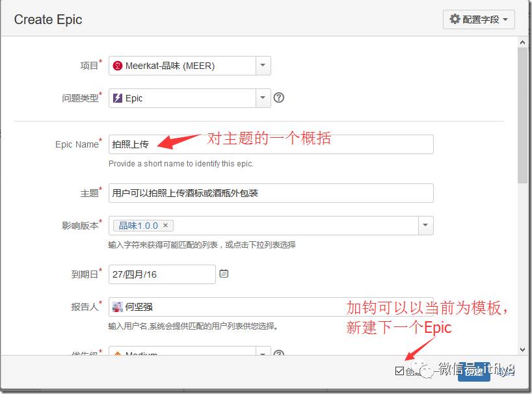Focus the 到期日 due date field

162,274
